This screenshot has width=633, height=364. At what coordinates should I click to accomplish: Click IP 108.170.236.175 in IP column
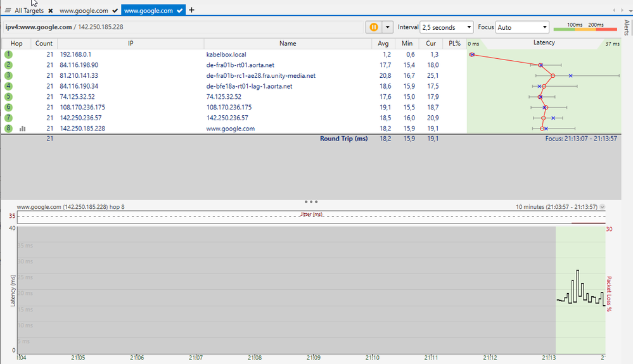(82, 107)
